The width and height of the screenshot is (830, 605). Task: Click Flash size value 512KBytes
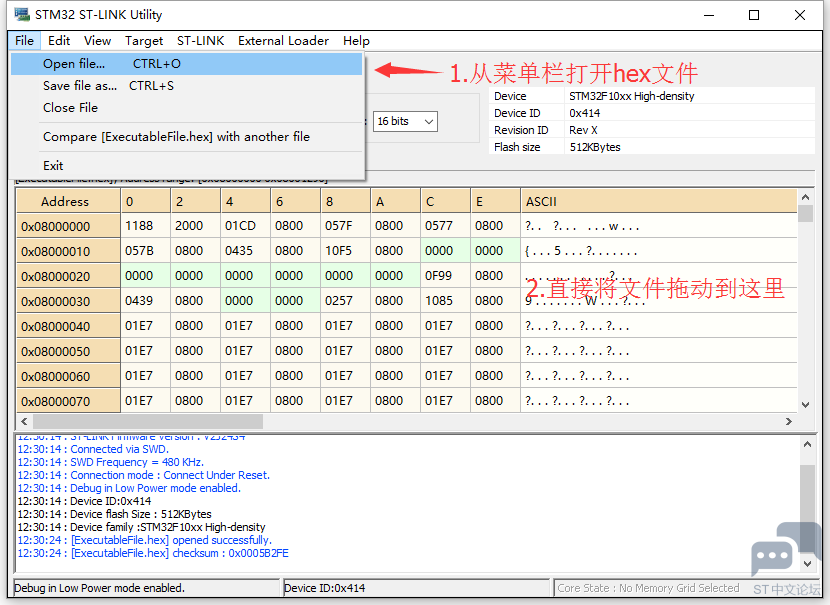[595, 147]
